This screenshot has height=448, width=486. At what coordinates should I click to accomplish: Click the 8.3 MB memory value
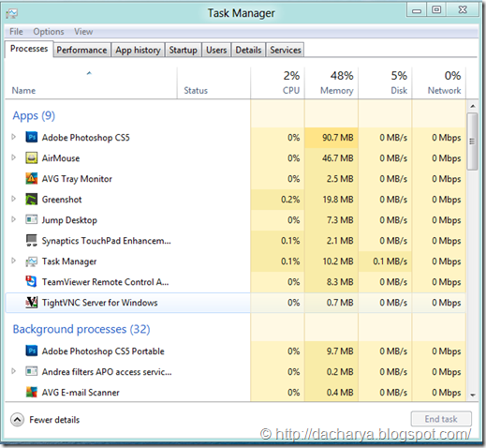point(340,282)
